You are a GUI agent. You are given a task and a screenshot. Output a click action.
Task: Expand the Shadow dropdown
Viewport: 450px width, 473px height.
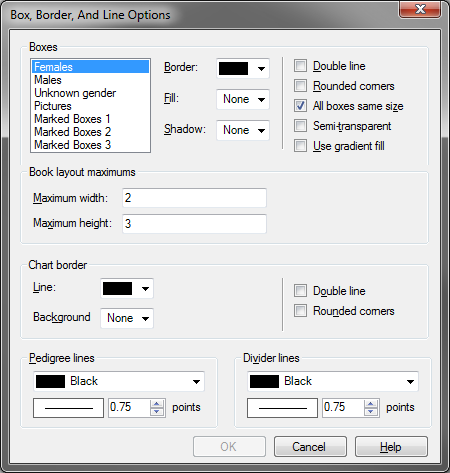pyautogui.click(x=243, y=130)
